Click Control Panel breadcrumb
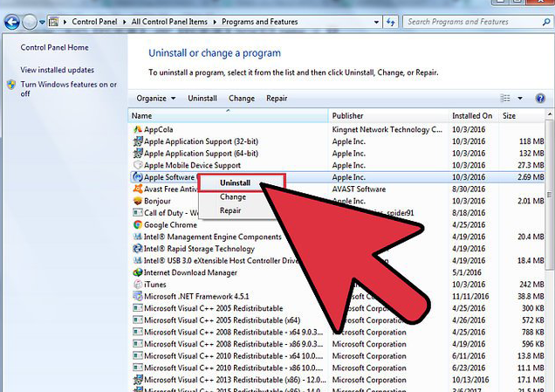This screenshot has height=392, width=555. tap(94, 22)
